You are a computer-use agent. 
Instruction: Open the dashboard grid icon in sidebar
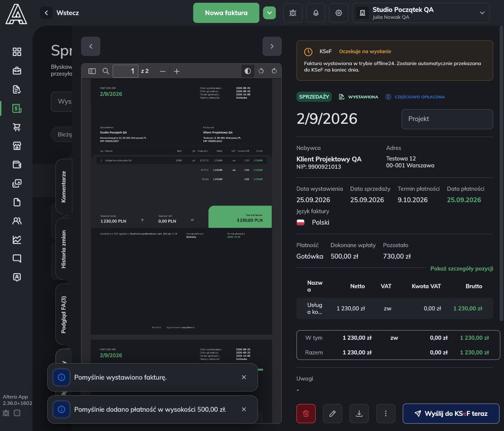[x=16, y=52]
